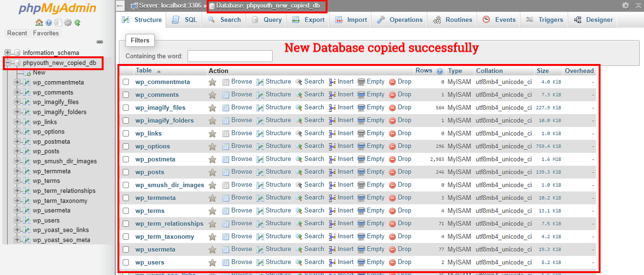Click the Empty icon for wp_comments
The image size is (644, 275).
[361, 95]
